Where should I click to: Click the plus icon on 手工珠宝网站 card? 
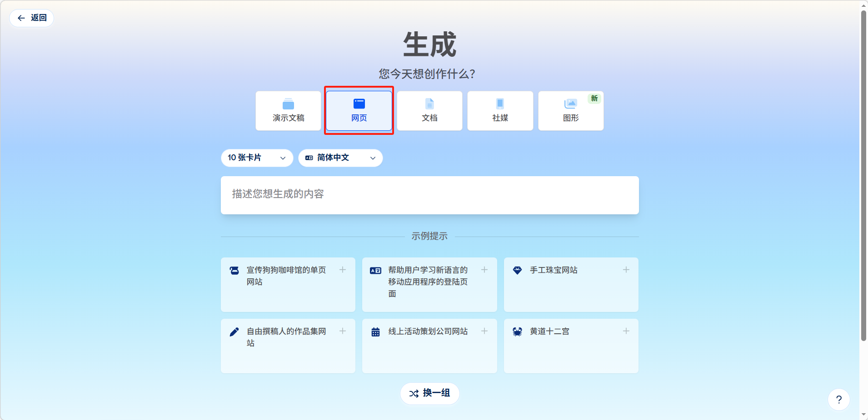[x=626, y=270]
